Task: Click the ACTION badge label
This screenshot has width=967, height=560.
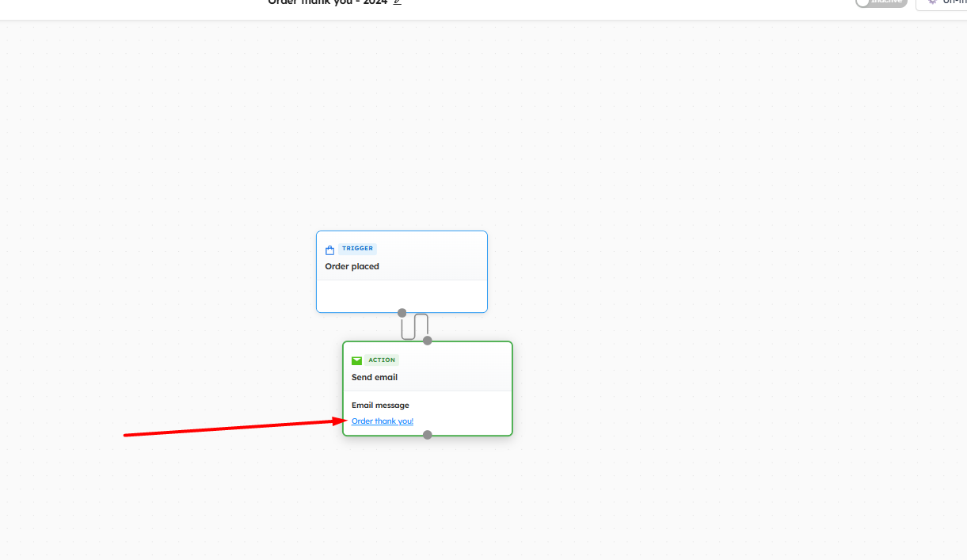Action: pos(382,360)
